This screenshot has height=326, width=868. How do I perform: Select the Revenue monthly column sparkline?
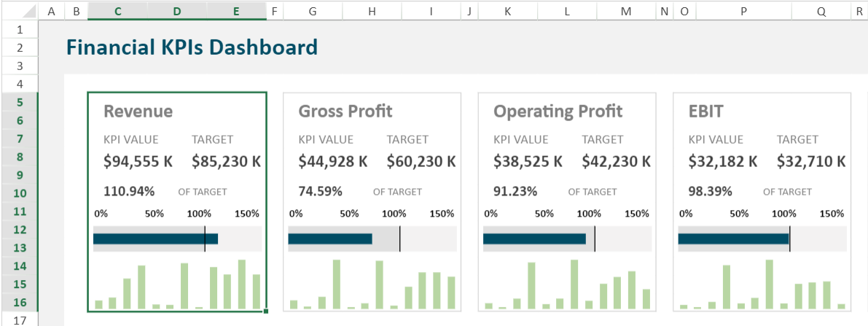[x=177, y=286]
